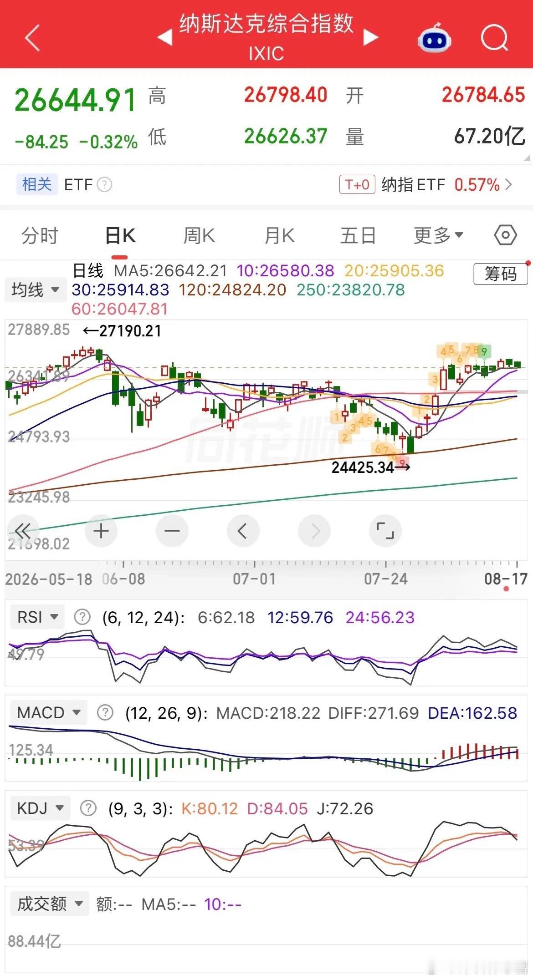The height and width of the screenshot is (980, 533).
Task: Jump to earliest data with the double-left arrow
Action: tap(23, 531)
